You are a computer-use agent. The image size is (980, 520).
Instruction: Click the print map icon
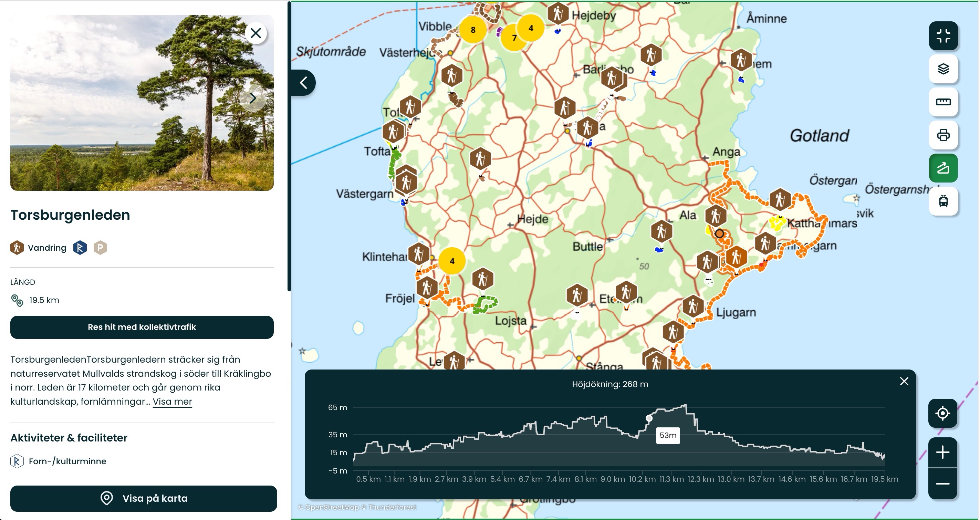tap(943, 135)
